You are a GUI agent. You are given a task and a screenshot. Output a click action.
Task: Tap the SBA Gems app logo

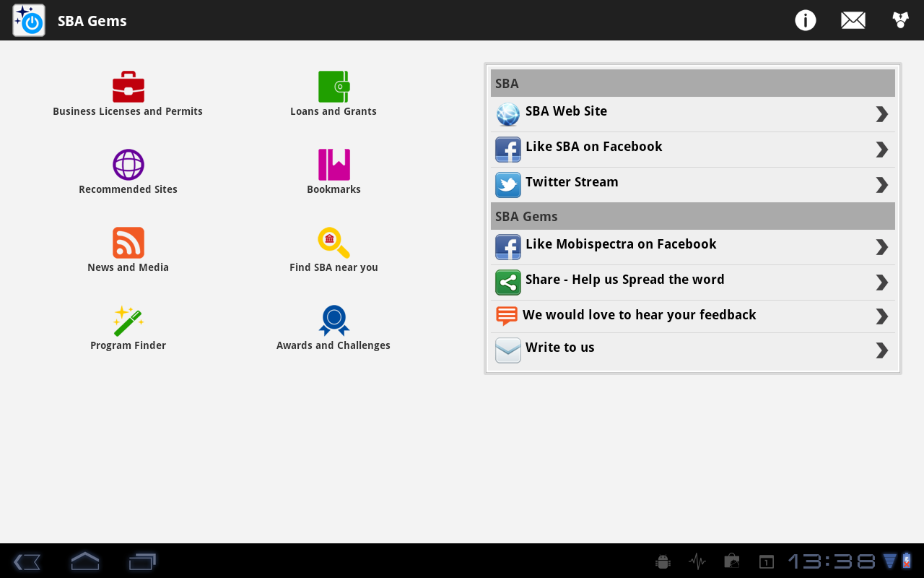(x=29, y=20)
